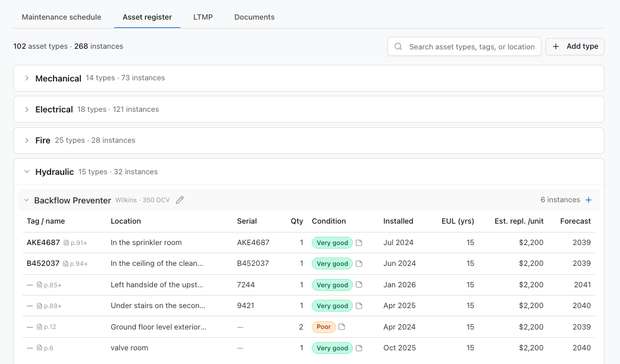Select the B452037 tag name
620x364 pixels.
pos(43,263)
